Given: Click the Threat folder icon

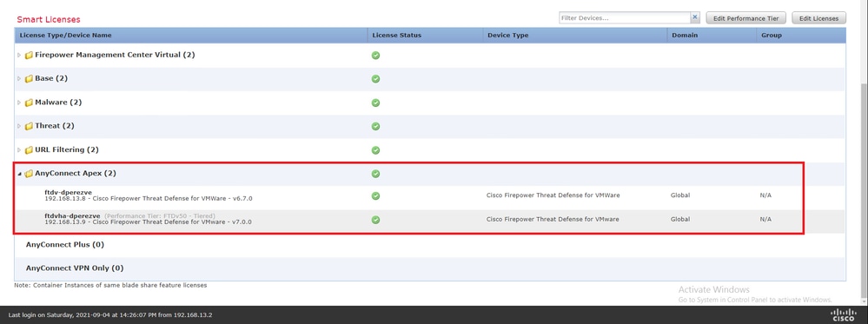Looking at the screenshot, I should click(29, 126).
